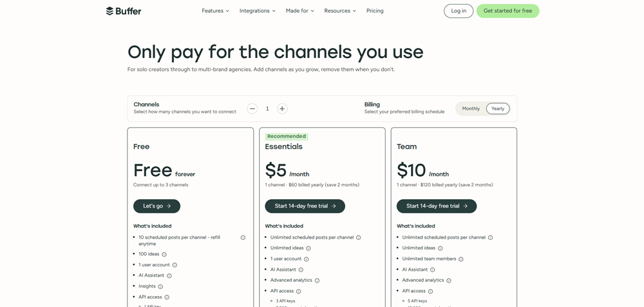Viewport: 644px width, 307px height.
Task: Open the Made for dropdown
Action: tap(300, 11)
